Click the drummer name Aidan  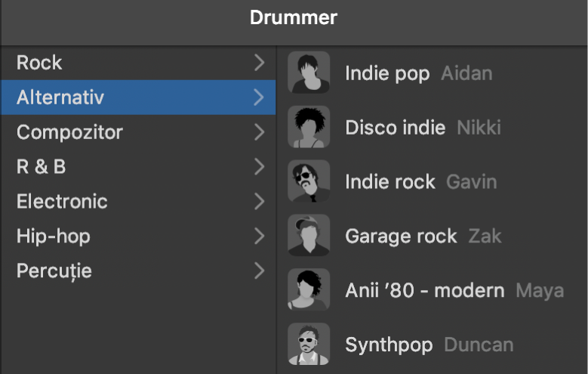(467, 73)
